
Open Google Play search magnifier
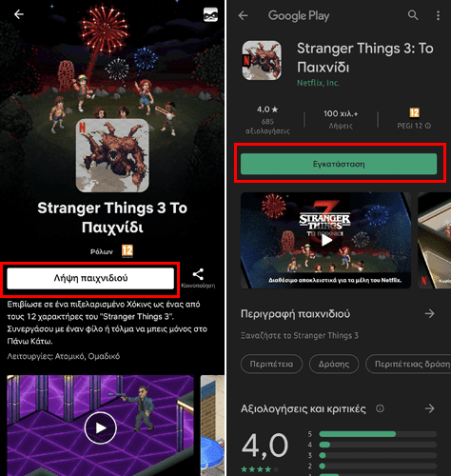(413, 15)
